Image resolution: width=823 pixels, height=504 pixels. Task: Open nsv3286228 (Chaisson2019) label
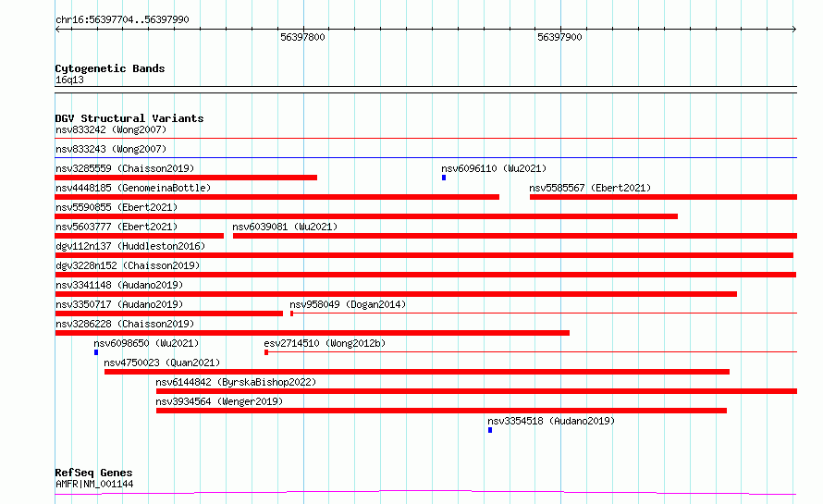[x=125, y=324]
